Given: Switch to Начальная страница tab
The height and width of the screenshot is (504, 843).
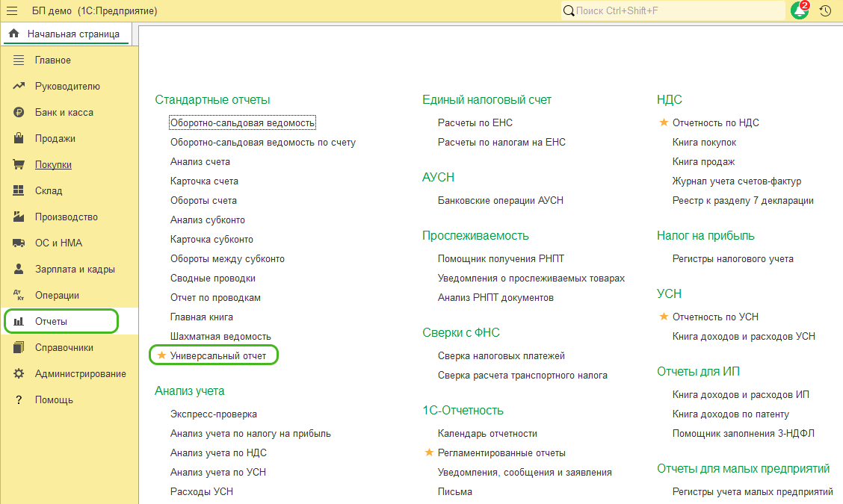Looking at the screenshot, I should point(66,34).
